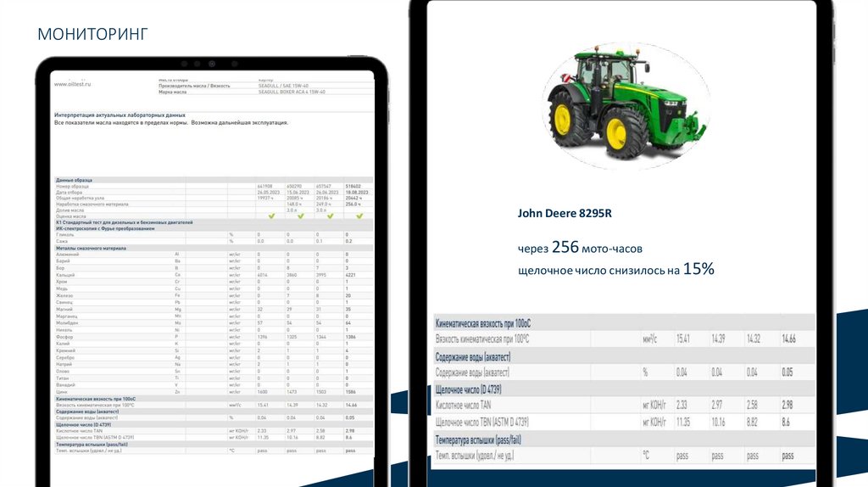Viewport: 868px width, 487px height.
Task: Select 'К1 Стандартный тест' section header
Action: [124, 222]
